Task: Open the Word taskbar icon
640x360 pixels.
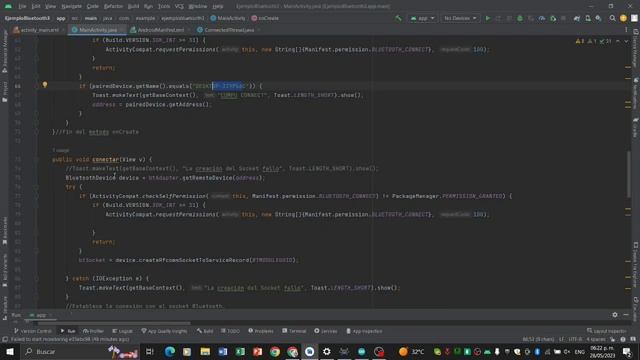Action: click(x=222, y=351)
